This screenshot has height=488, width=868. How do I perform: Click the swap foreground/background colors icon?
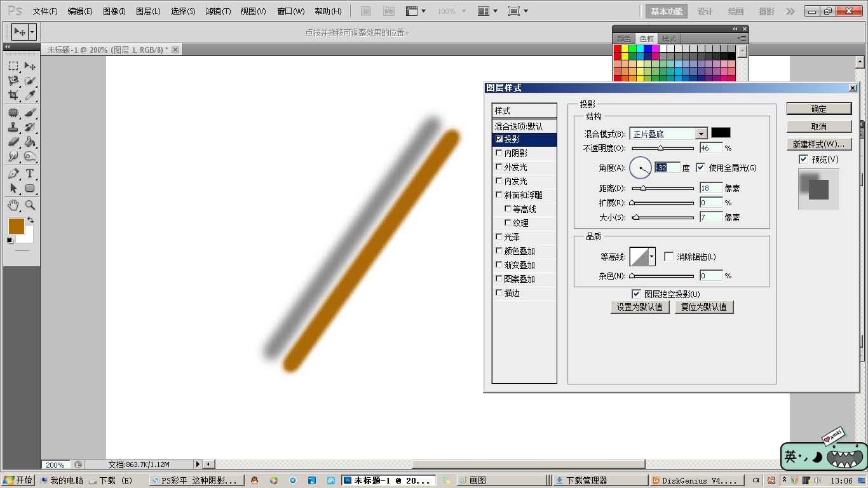click(x=30, y=220)
